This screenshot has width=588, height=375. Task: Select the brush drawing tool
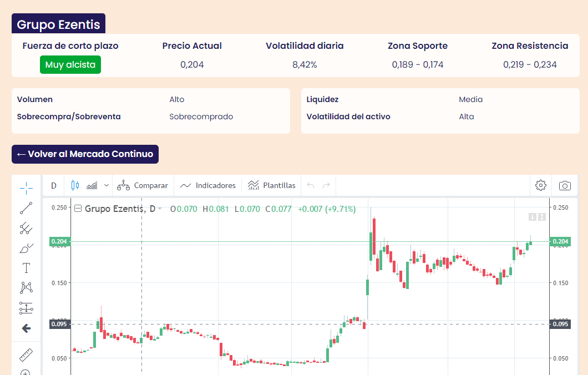[x=26, y=248]
